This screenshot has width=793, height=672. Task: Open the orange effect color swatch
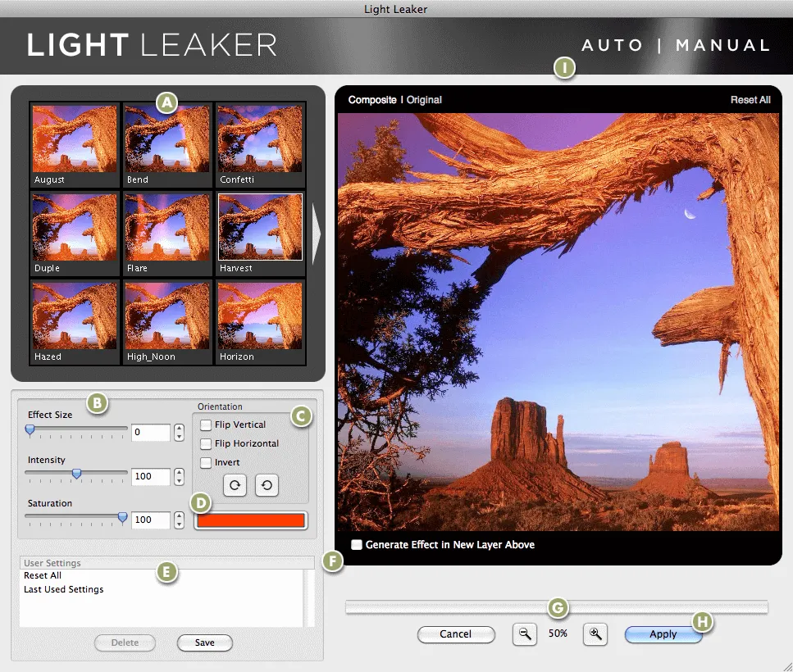[x=250, y=520]
